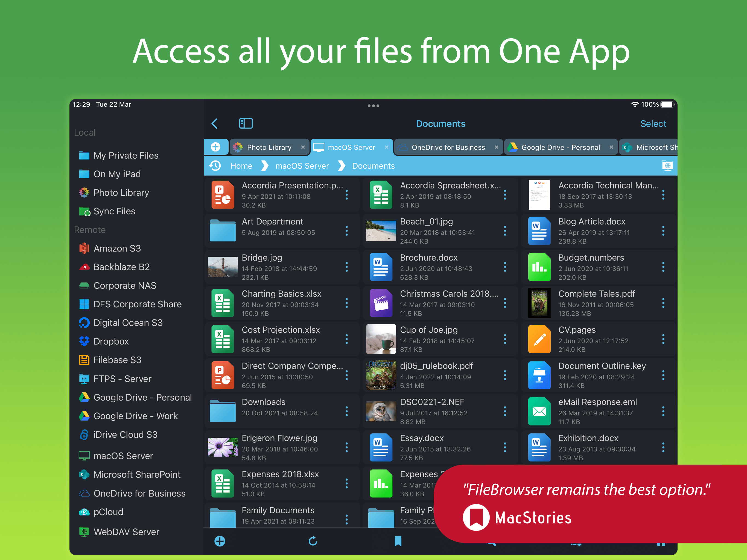747x560 pixels.
Task: Close the Photo Library tab
Action: 303,147
